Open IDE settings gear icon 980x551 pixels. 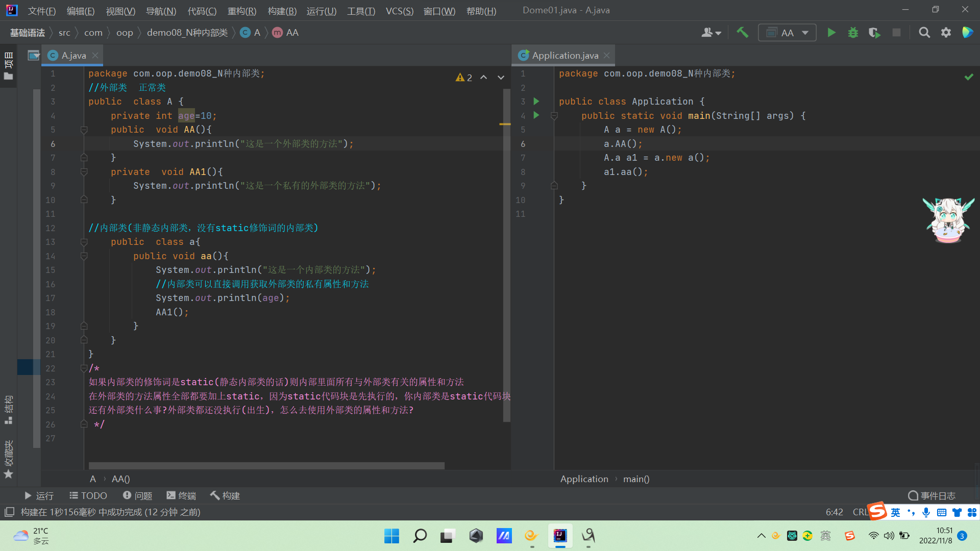946,33
